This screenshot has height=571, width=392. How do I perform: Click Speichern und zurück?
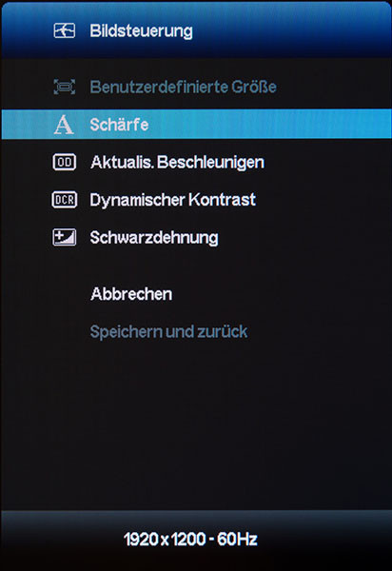tap(168, 332)
